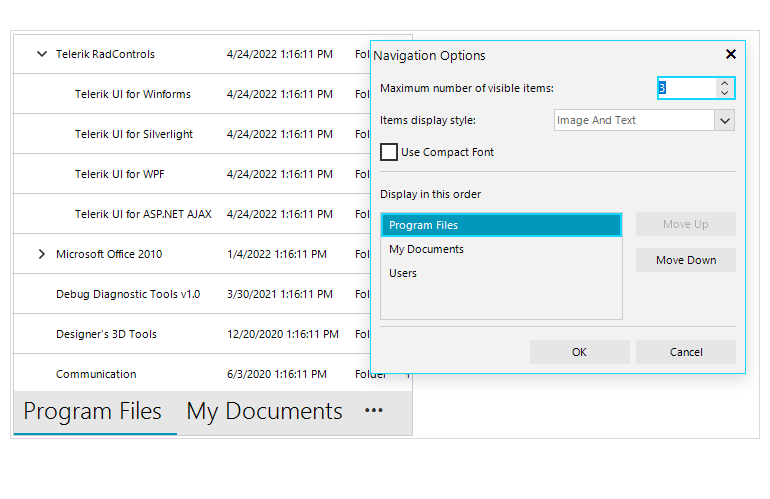The image size is (770, 499).
Task: Click the date 6/3/2020 1:16:11 PM
Action: pyautogui.click(x=276, y=374)
